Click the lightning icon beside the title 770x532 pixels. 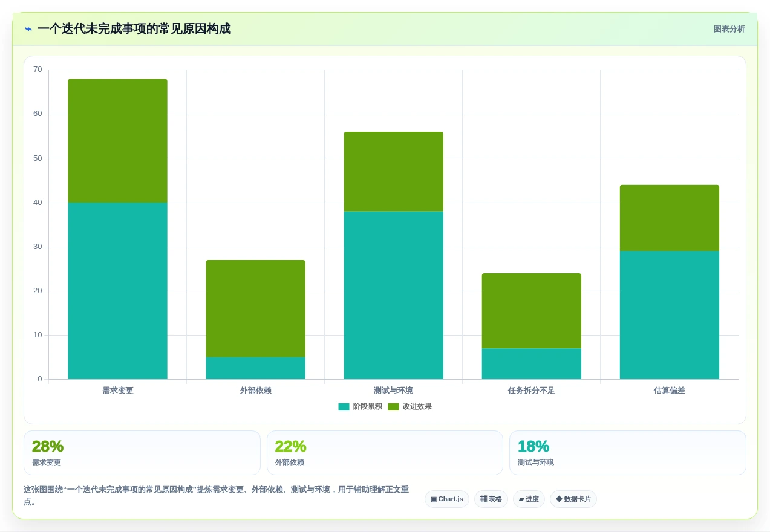point(28,29)
